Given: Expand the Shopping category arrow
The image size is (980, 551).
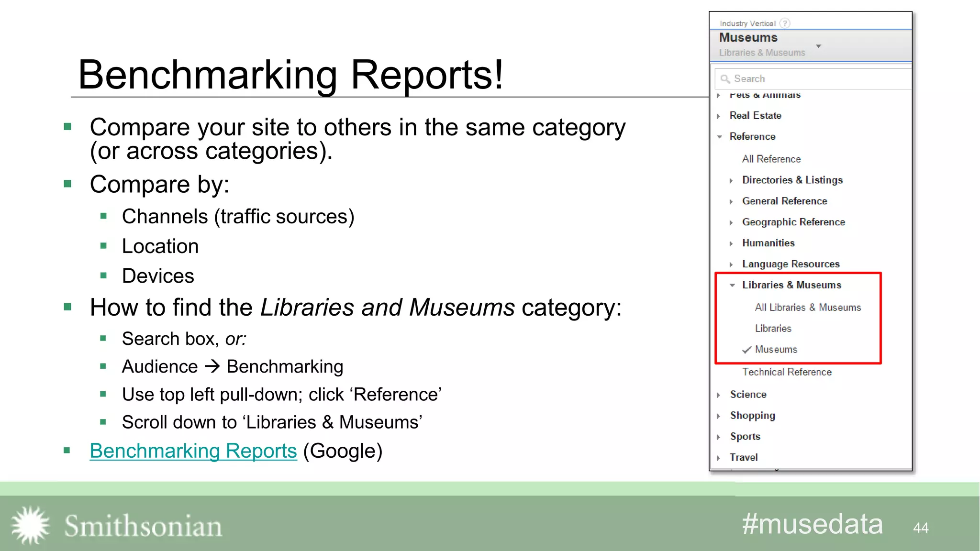Looking at the screenshot, I should [718, 416].
